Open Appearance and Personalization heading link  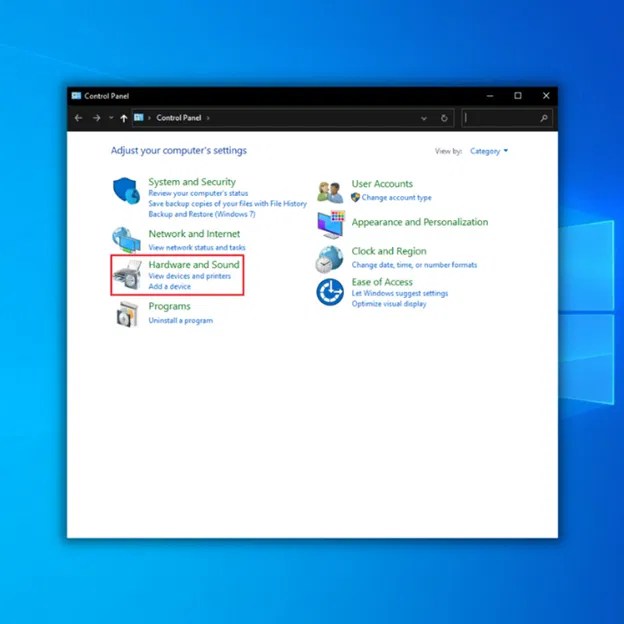pyautogui.click(x=420, y=222)
